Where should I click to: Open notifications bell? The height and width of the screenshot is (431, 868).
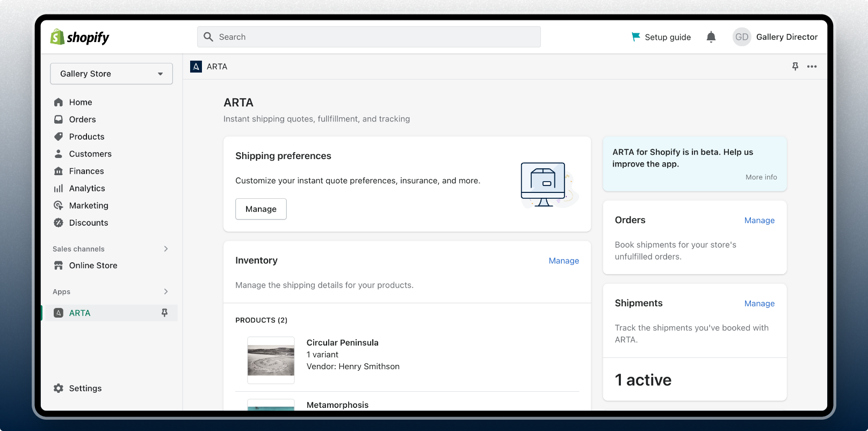(711, 37)
